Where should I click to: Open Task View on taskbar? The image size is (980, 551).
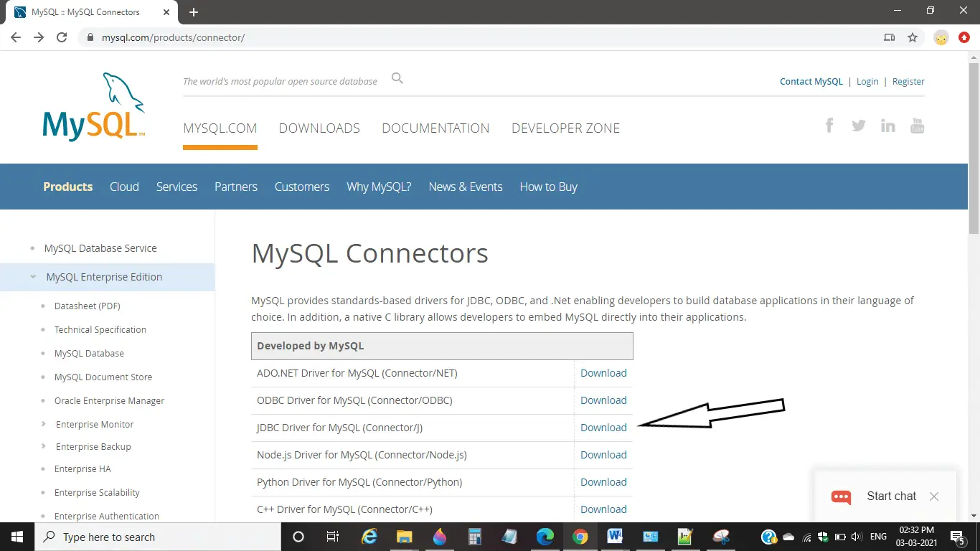click(333, 537)
